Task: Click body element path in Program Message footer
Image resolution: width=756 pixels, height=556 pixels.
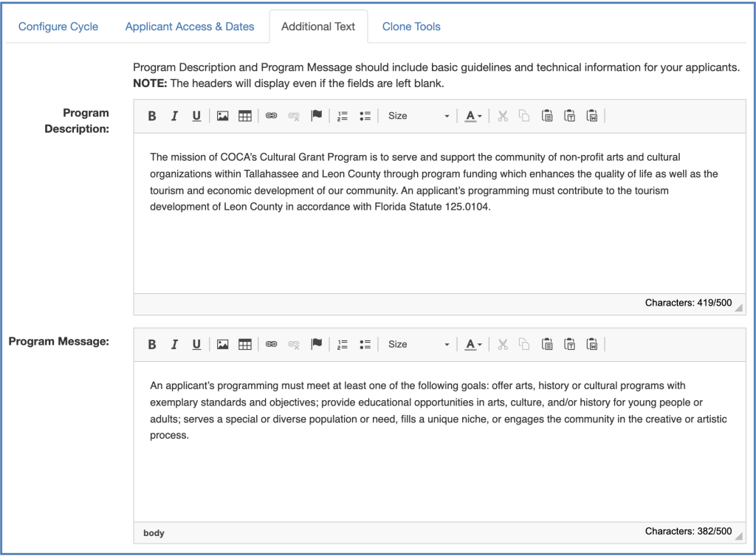Action: (154, 532)
